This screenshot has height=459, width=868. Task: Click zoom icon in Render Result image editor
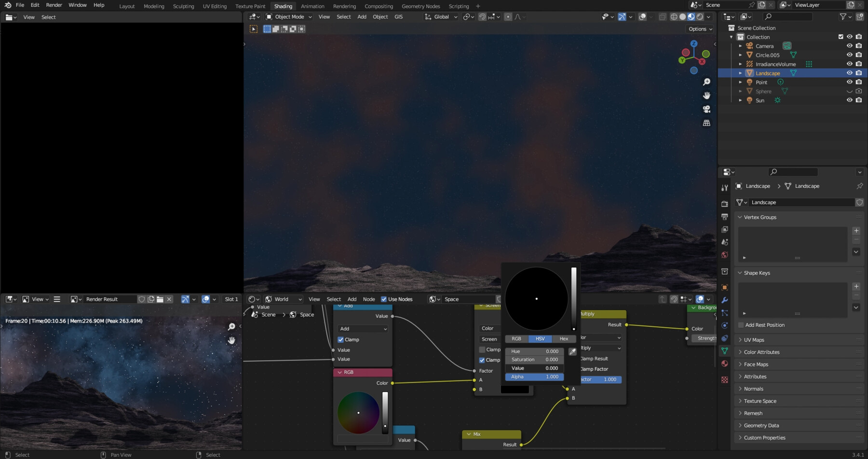[231, 327]
